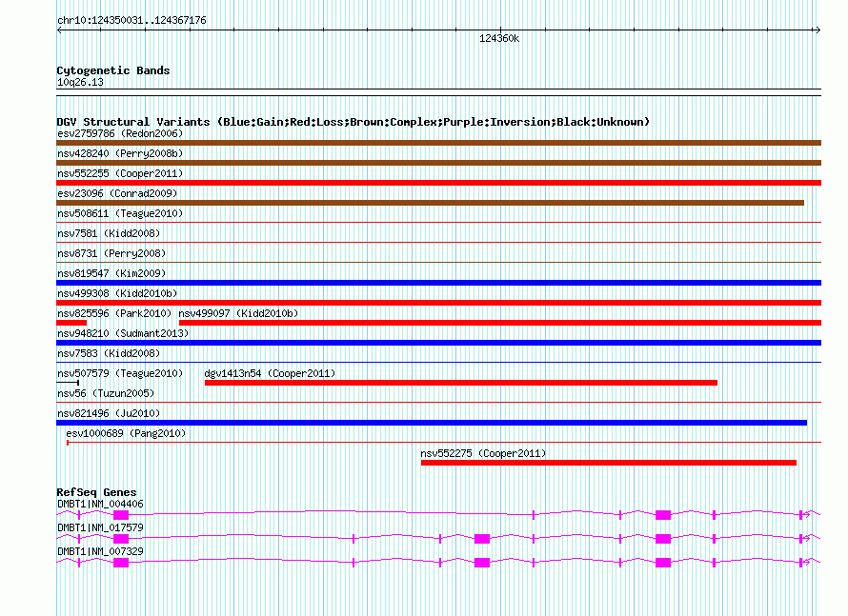Screen dimensions: 848x616
Task: Click the 124360k position on the ruler
Action: coord(498,38)
